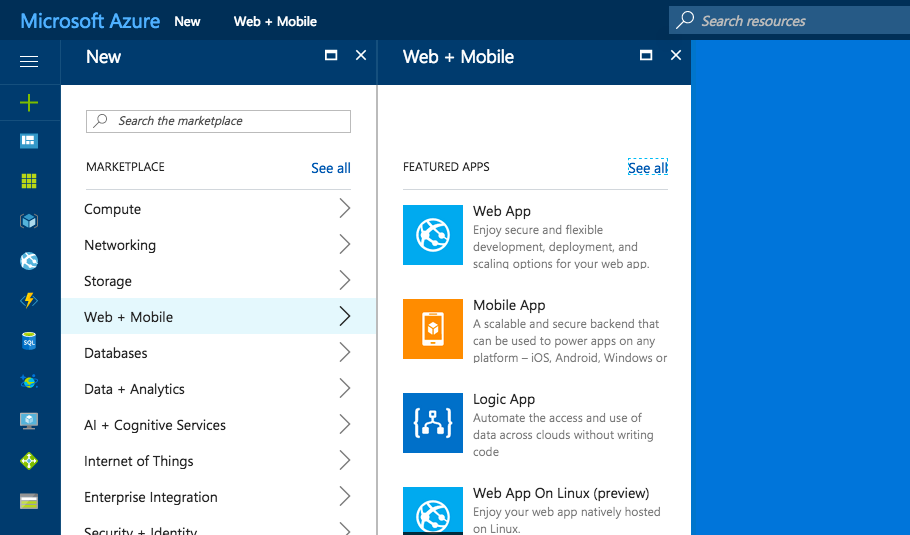
Task: Expand AI + Cognitive Services chevron
Action: [x=345, y=424]
